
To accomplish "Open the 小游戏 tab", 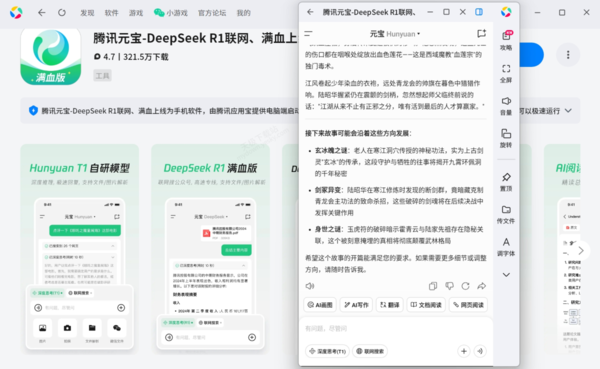I will (x=171, y=13).
